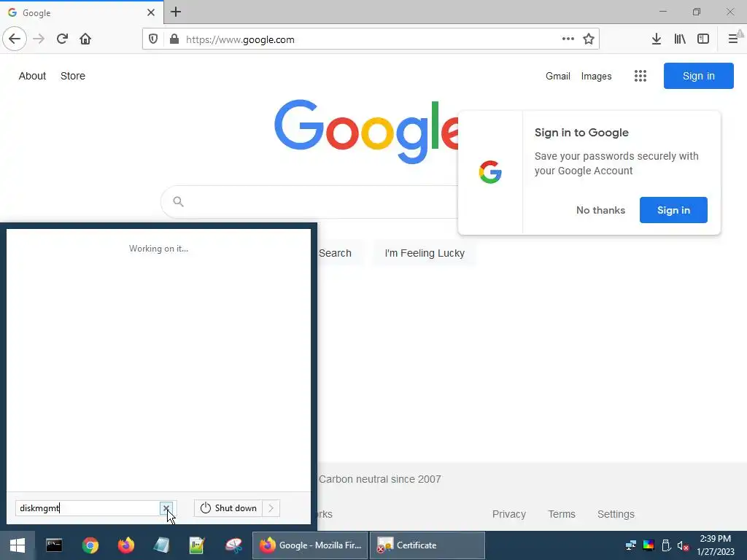Open the blue notebook taskbar icon
This screenshot has width=747, height=560.
pos(161,545)
